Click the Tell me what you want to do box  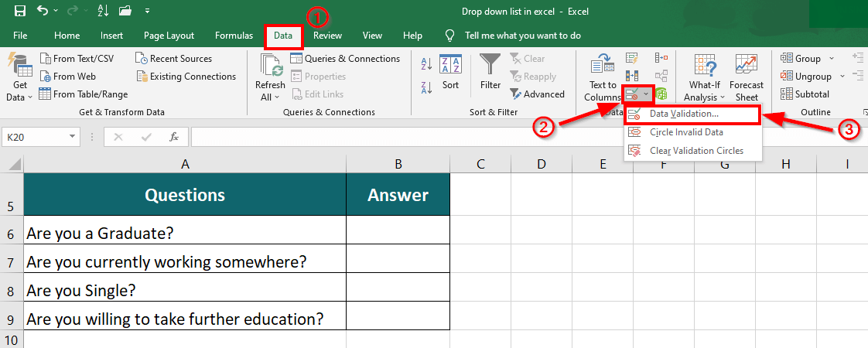(x=522, y=36)
